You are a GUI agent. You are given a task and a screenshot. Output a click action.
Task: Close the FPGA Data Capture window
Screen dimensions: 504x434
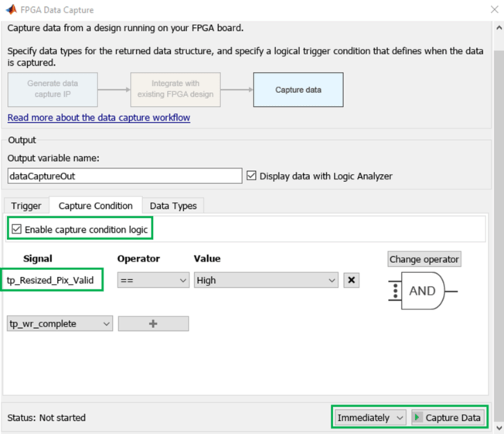tap(494, 10)
